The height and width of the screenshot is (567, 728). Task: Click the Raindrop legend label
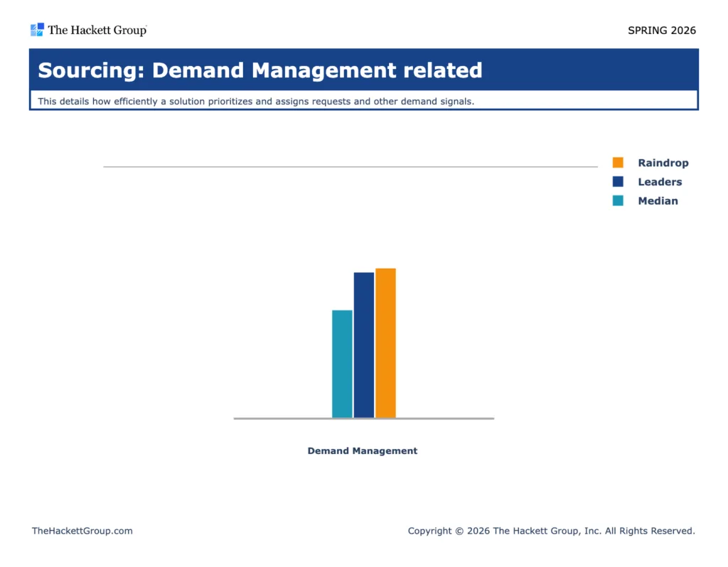click(x=663, y=163)
